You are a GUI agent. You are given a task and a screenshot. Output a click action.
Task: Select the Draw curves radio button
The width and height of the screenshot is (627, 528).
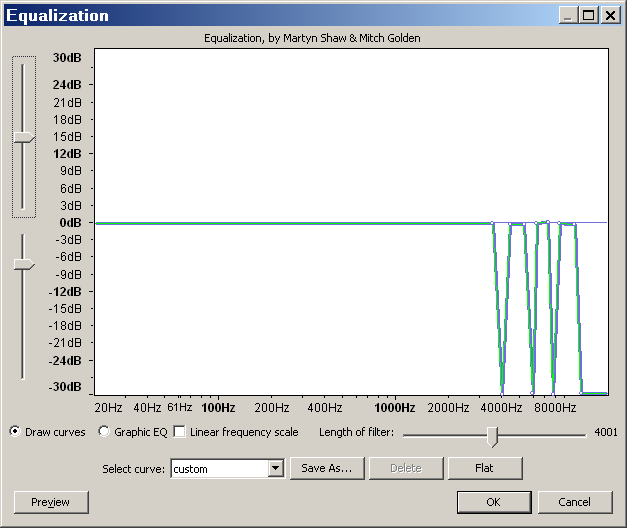coord(15,431)
